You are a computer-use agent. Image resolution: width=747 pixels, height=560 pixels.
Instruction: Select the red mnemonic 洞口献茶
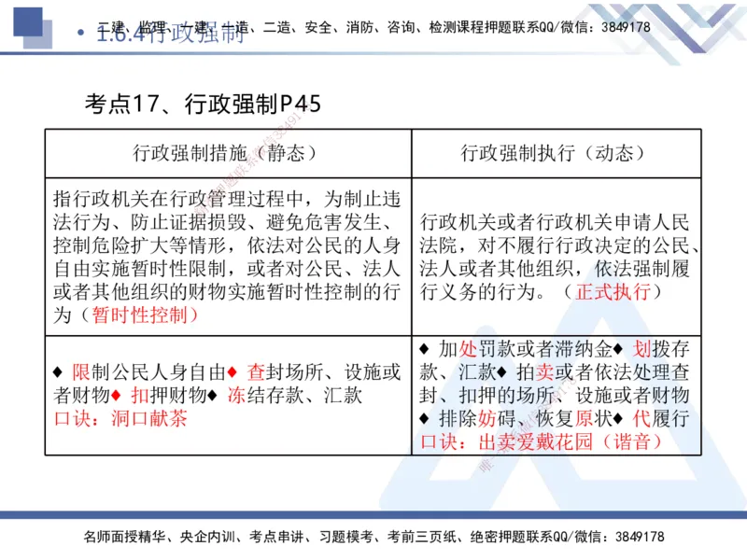pos(152,419)
